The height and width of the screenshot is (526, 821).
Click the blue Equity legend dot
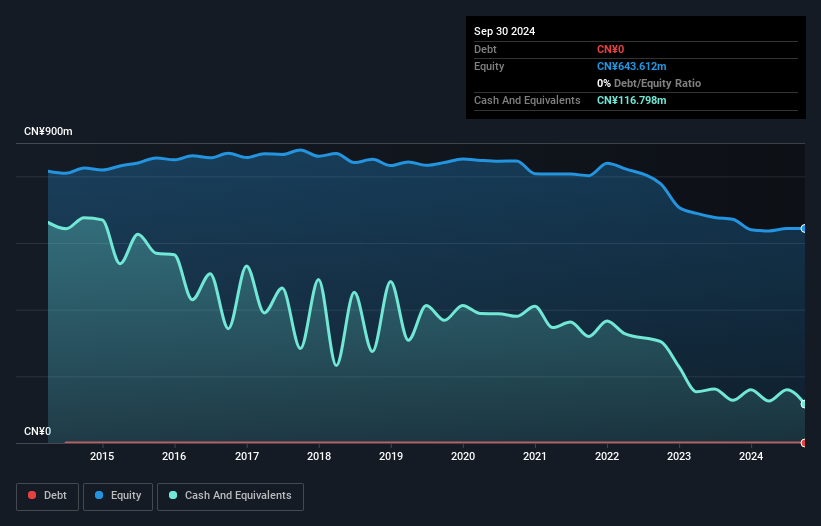(99, 495)
